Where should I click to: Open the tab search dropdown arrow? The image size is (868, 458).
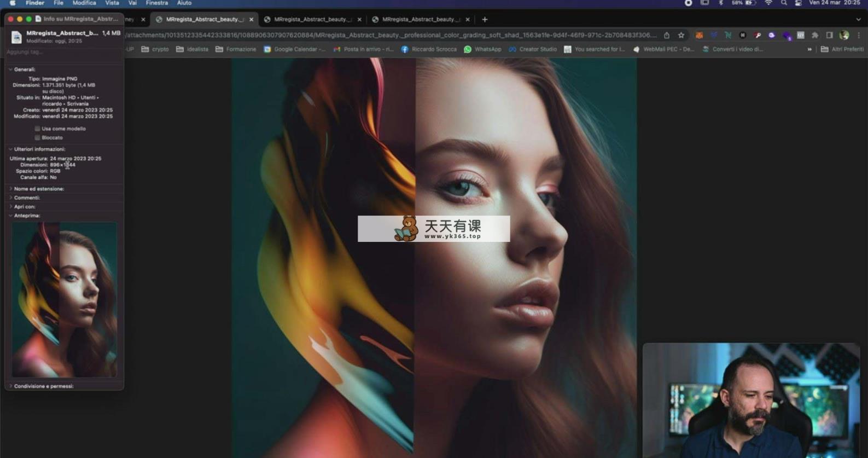[858, 19]
